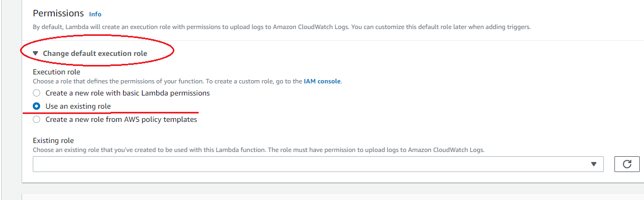Viewport: 644px width, 200px height.
Task: Open the Existing role combo box
Action: pos(318,164)
